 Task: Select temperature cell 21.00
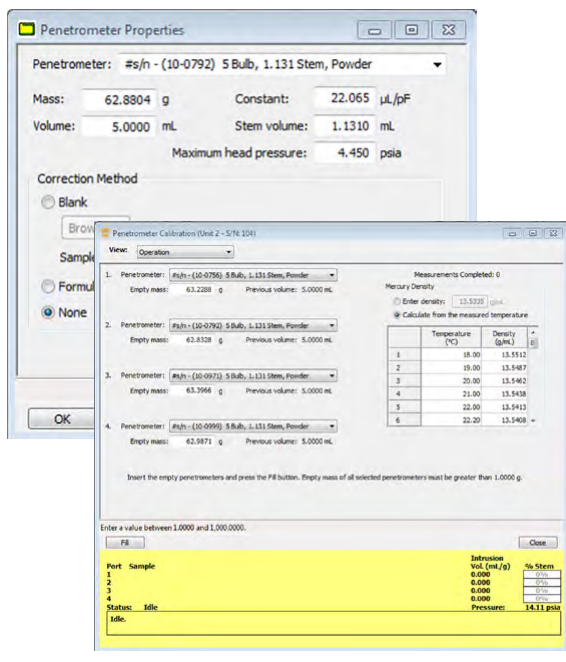pyautogui.click(x=451, y=394)
